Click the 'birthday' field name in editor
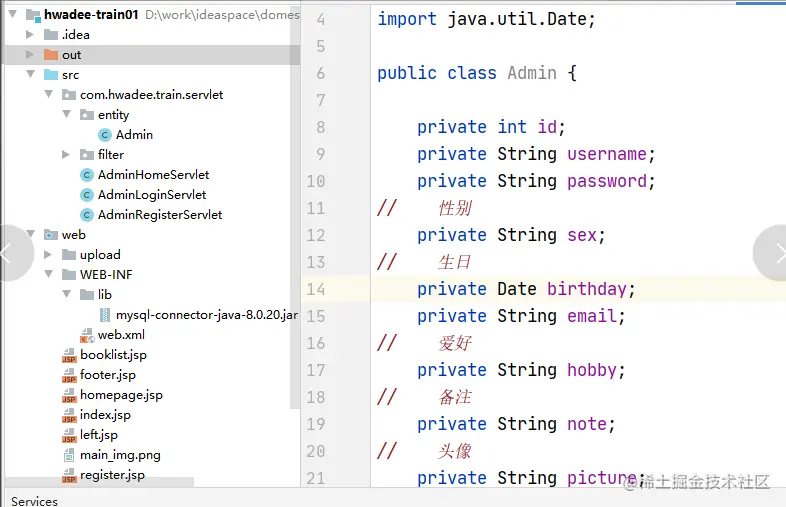Viewport: 786px width, 507px height. coord(586,289)
